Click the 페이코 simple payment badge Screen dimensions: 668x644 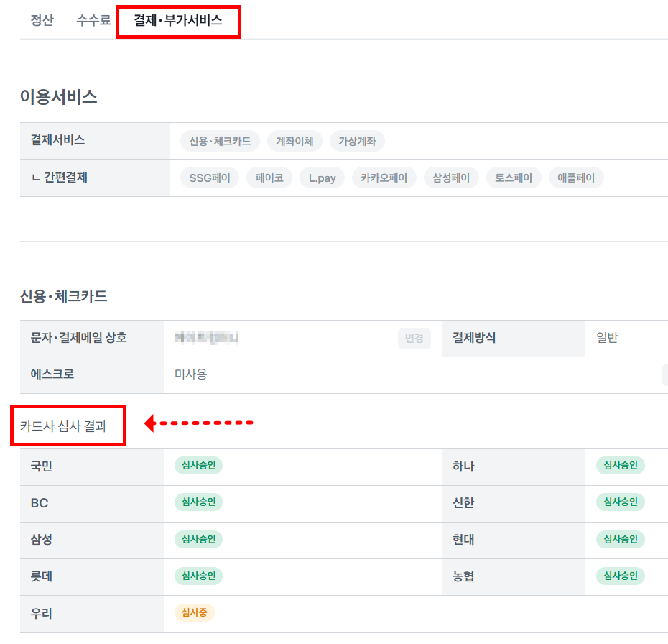click(269, 178)
